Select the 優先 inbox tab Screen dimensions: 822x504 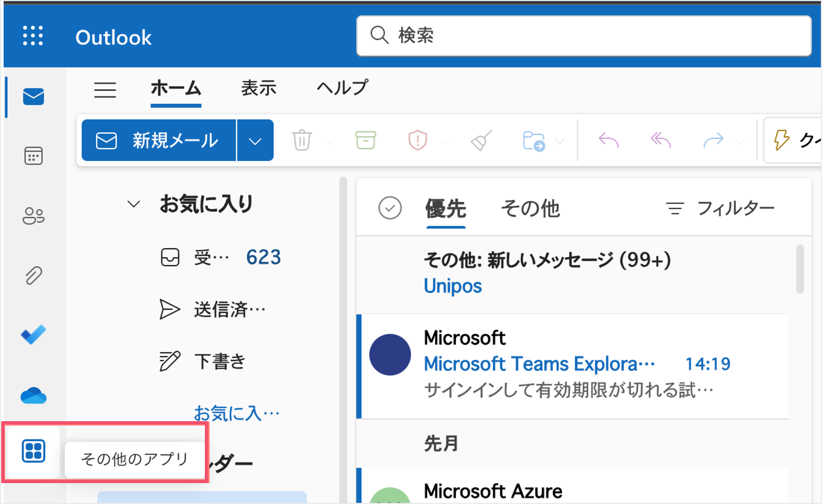[446, 209]
